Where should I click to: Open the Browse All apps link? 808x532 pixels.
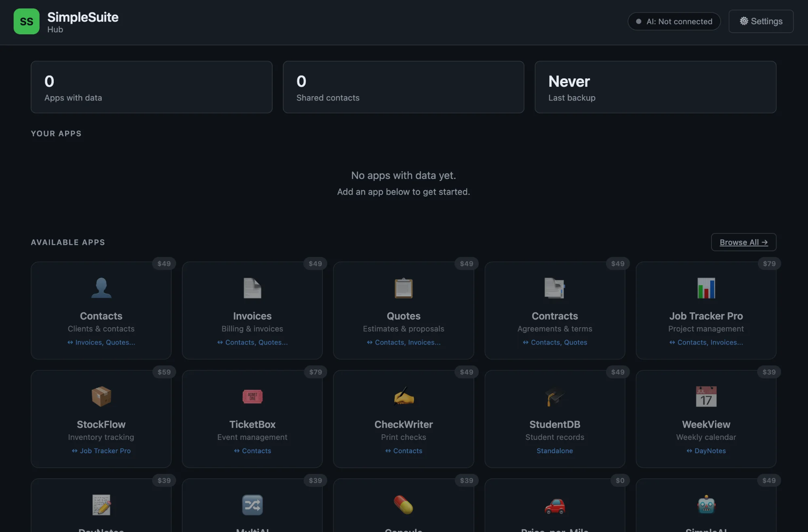tap(743, 242)
